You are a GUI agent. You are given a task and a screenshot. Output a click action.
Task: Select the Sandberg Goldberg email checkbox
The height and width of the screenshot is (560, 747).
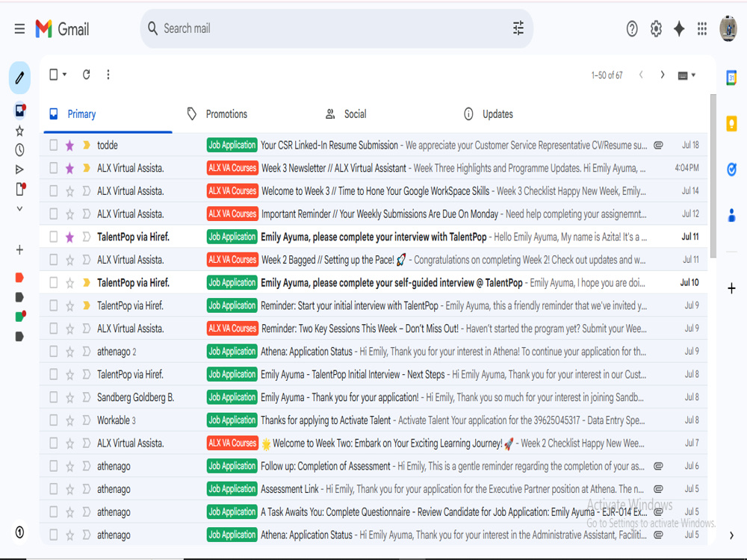click(x=54, y=397)
